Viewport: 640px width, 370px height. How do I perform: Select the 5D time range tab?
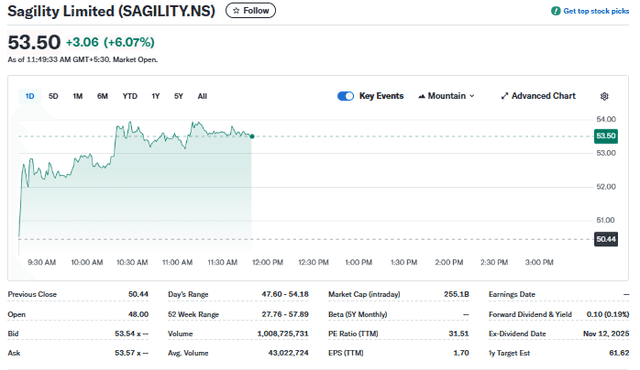pyautogui.click(x=53, y=96)
